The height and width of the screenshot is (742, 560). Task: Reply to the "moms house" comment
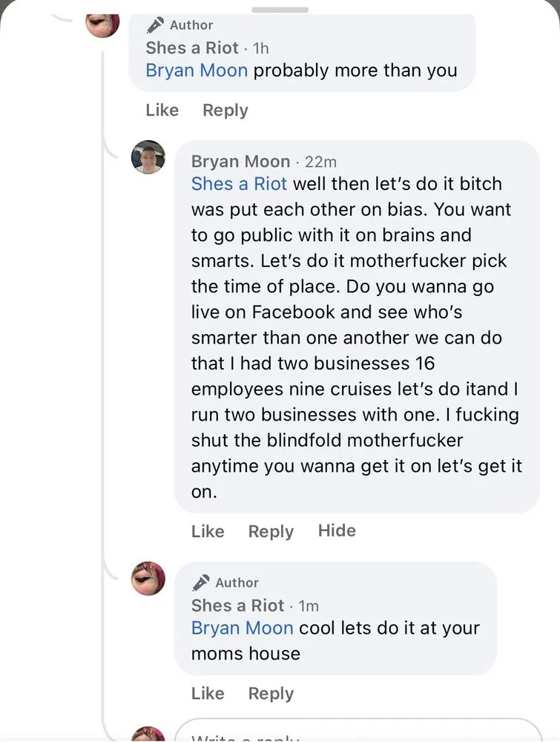[x=271, y=693]
